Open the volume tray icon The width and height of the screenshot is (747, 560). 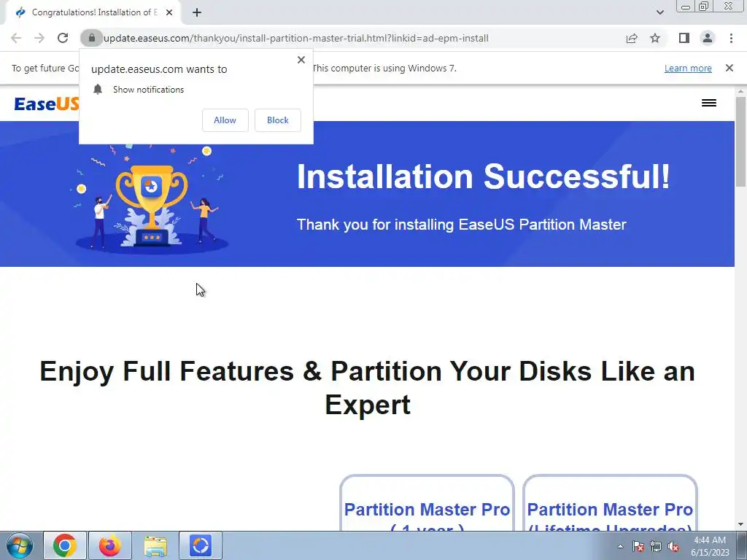point(673,547)
